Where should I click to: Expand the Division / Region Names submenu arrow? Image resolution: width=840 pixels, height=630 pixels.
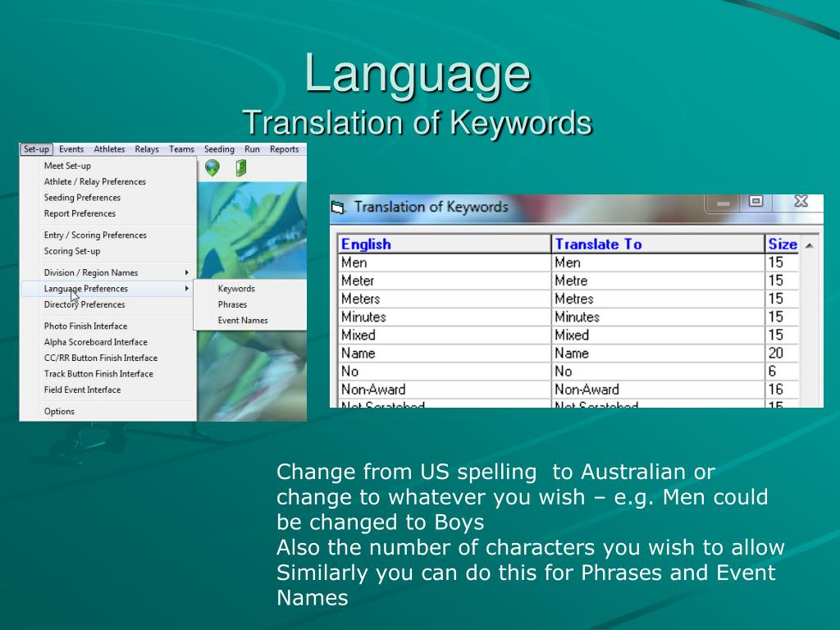pos(186,272)
